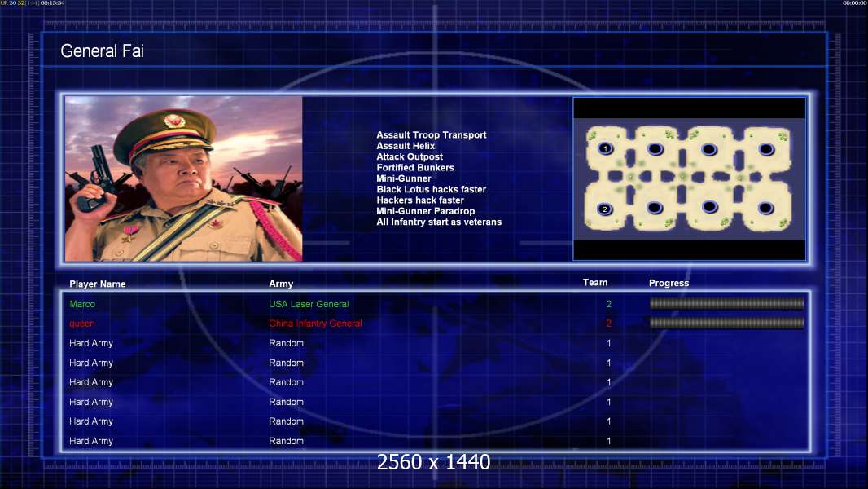Screen dimensions: 868x489
Task: Click General Fai's portrait image
Action: (x=184, y=178)
